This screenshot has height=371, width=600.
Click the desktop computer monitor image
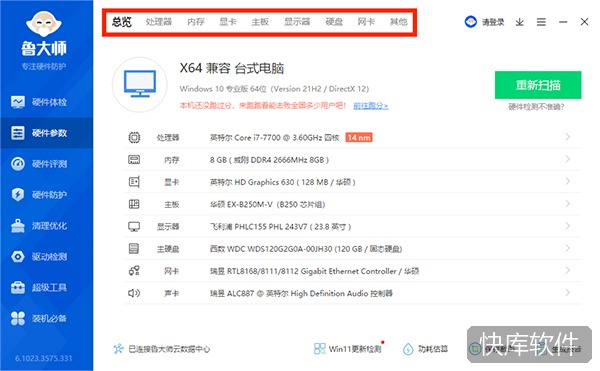point(140,85)
